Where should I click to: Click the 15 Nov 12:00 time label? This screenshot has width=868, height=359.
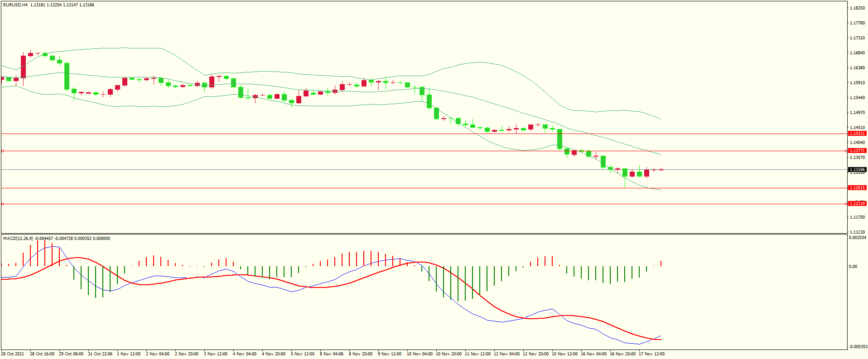(x=564, y=354)
